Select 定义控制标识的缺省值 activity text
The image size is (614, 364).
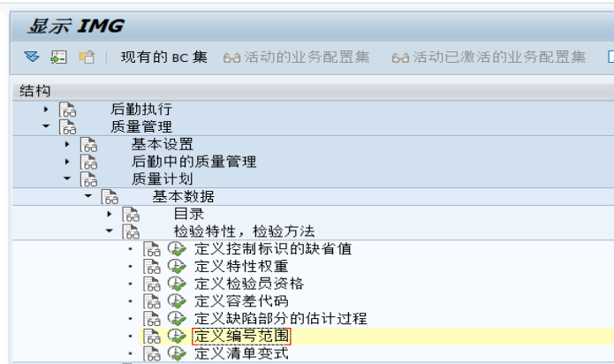273,248
